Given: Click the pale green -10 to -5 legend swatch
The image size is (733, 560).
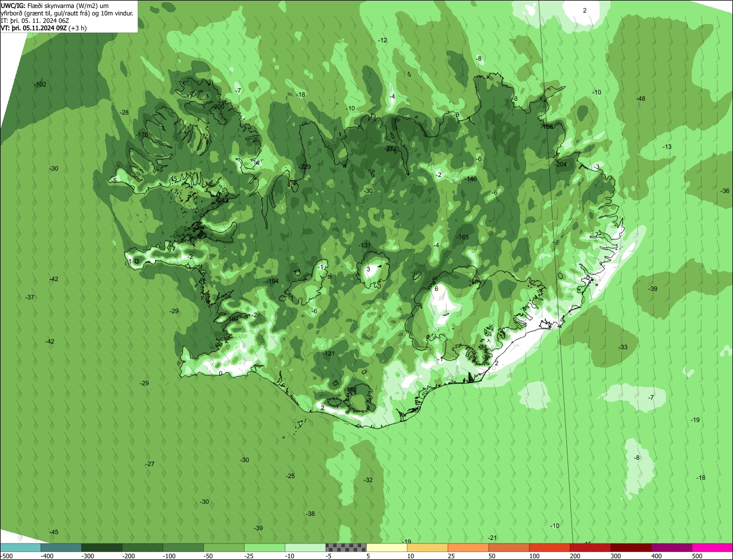Looking at the screenshot, I should coord(305,547).
